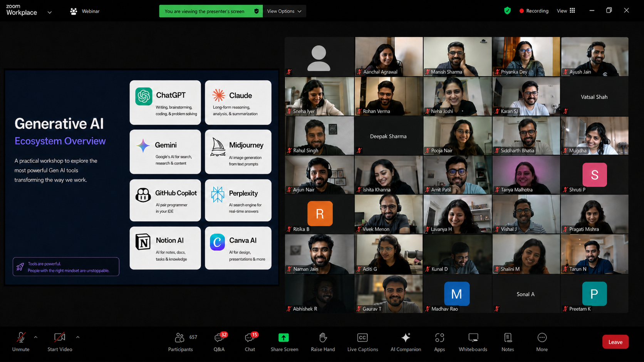Click the Midjourney sailboat logo
Image resolution: width=644 pixels, height=362 pixels.
point(218,147)
